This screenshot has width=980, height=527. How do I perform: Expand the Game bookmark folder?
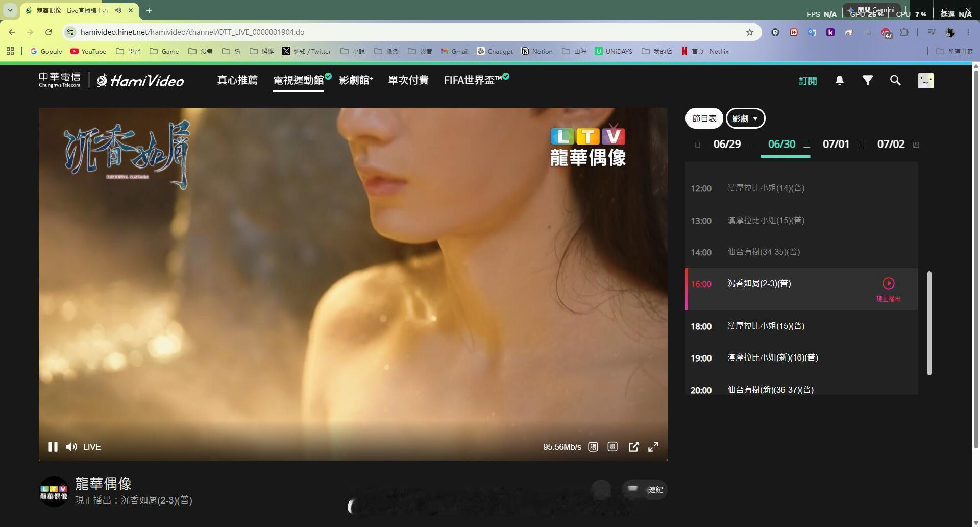164,51
